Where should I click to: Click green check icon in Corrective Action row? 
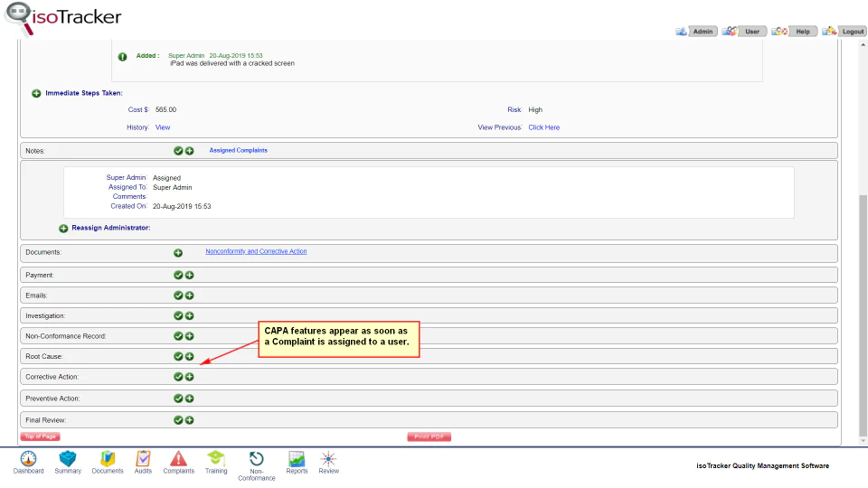coord(178,377)
